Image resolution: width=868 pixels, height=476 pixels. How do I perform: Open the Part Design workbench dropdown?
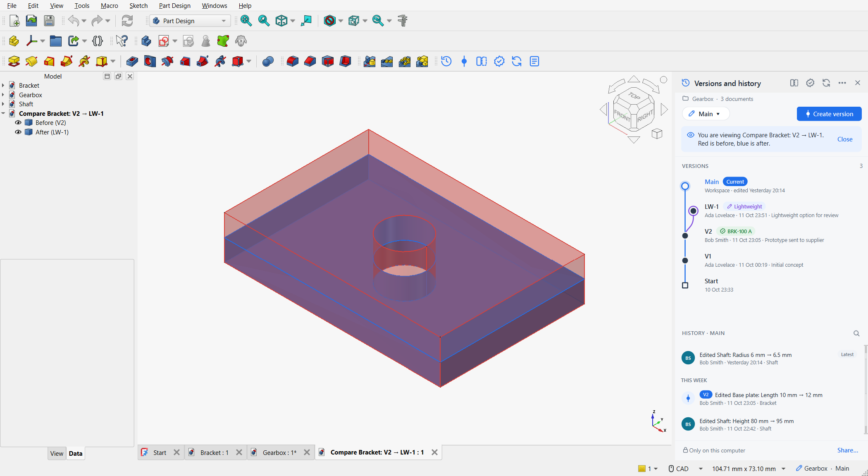click(190, 21)
